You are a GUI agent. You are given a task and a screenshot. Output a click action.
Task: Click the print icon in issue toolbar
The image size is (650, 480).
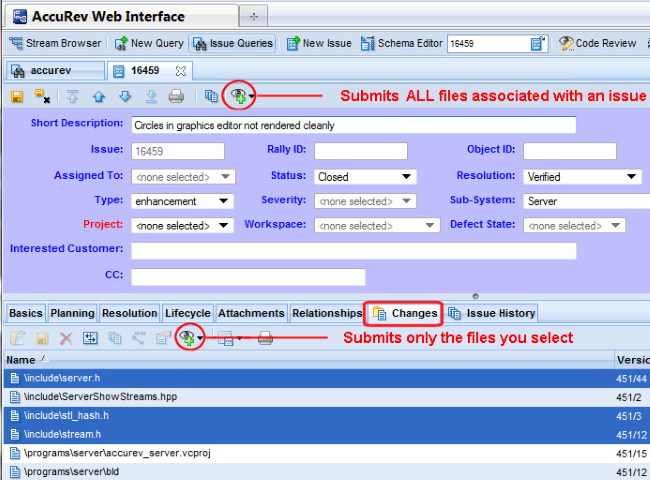176,97
